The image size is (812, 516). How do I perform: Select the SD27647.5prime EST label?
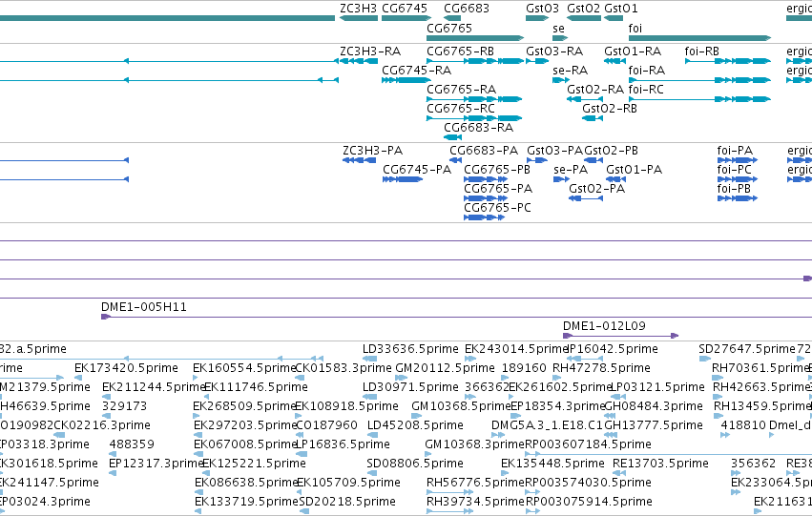[747, 349]
